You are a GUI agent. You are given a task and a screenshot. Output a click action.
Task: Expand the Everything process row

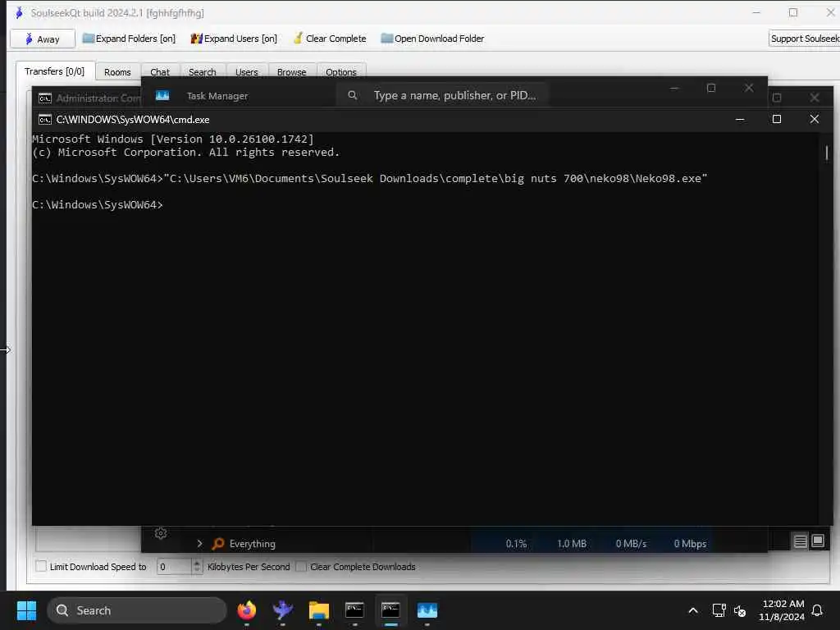[200, 543]
